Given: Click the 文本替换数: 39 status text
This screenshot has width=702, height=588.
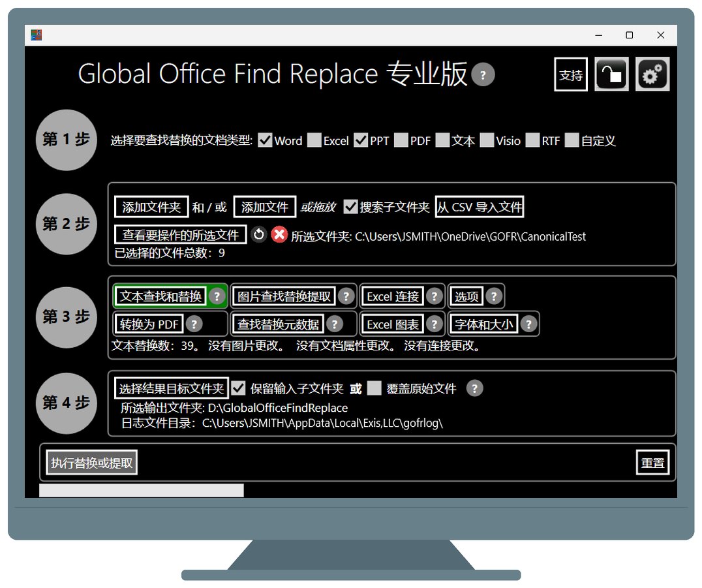Looking at the screenshot, I should pos(156,346).
